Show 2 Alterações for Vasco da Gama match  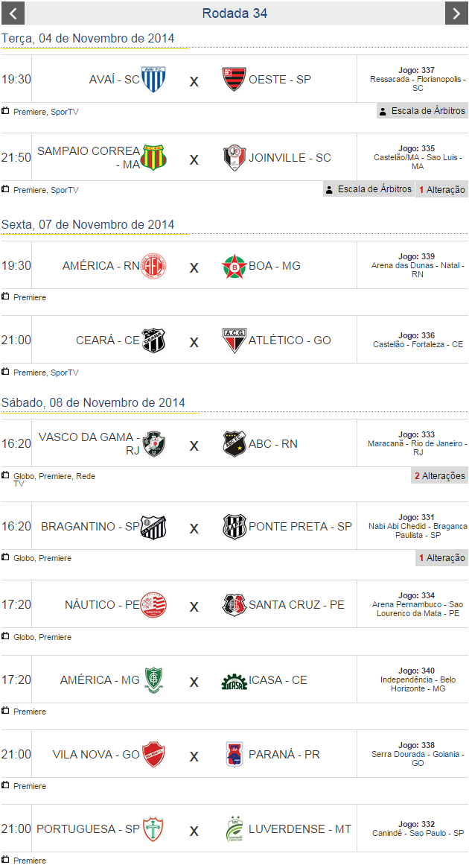tap(439, 475)
